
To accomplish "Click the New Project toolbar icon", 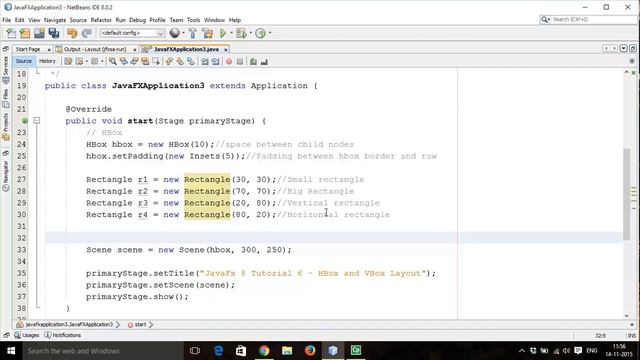I will [x=25, y=33].
